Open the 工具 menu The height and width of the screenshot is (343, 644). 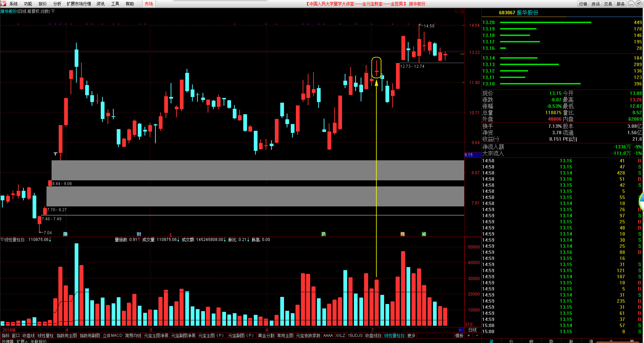[x=115, y=4]
